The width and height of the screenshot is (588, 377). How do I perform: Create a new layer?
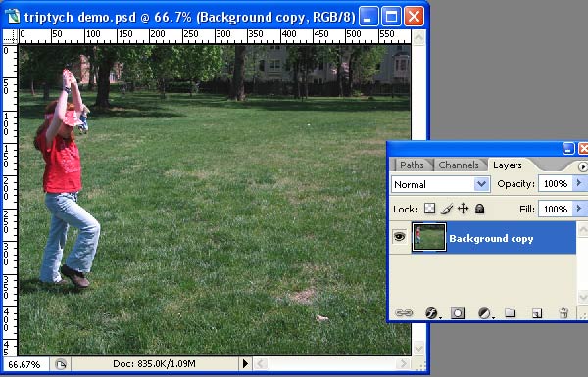click(537, 313)
